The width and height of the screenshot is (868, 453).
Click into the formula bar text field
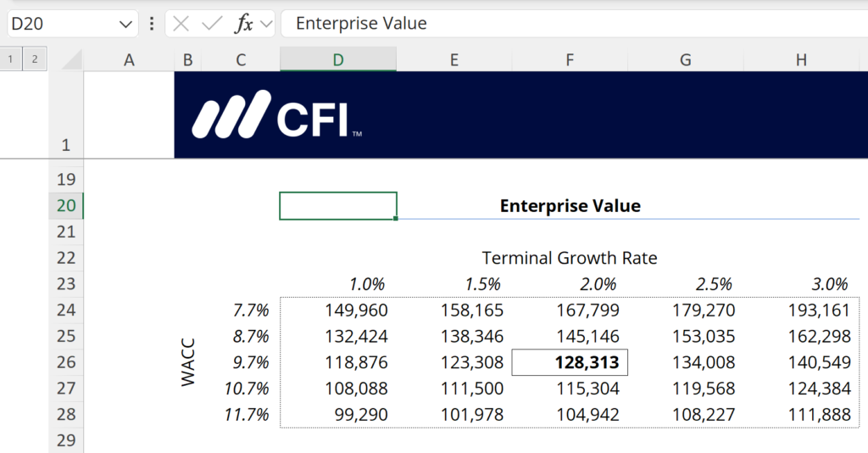coord(568,24)
